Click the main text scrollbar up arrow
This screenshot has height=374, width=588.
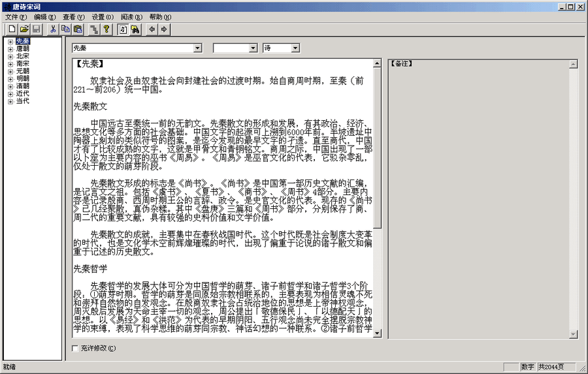point(377,63)
